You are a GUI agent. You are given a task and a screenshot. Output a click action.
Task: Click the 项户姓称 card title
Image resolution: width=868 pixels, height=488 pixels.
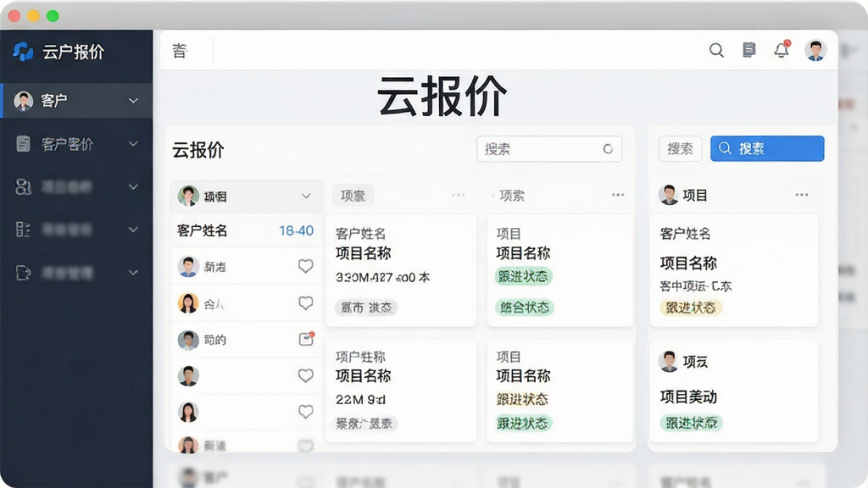(x=359, y=357)
